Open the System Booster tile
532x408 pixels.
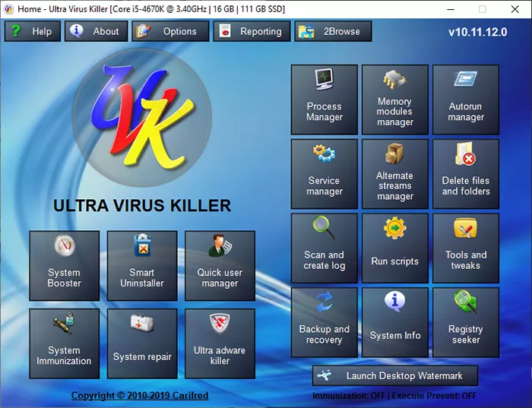point(65,266)
